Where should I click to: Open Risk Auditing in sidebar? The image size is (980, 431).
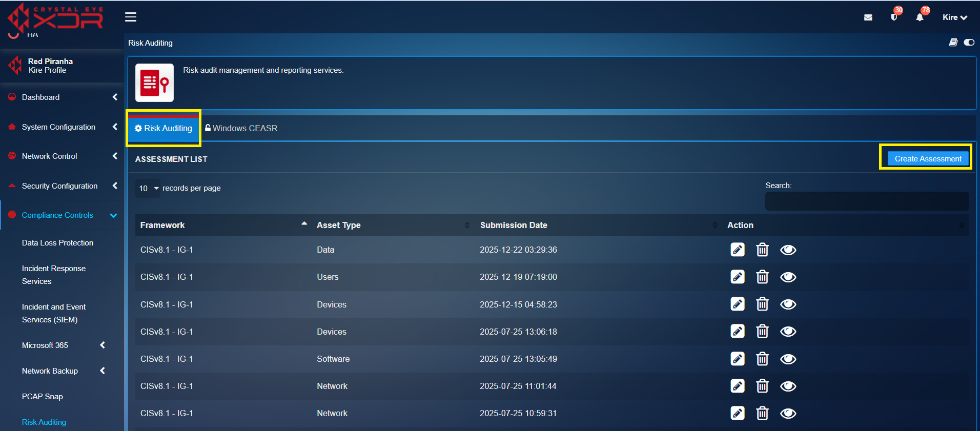pyautogui.click(x=44, y=422)
